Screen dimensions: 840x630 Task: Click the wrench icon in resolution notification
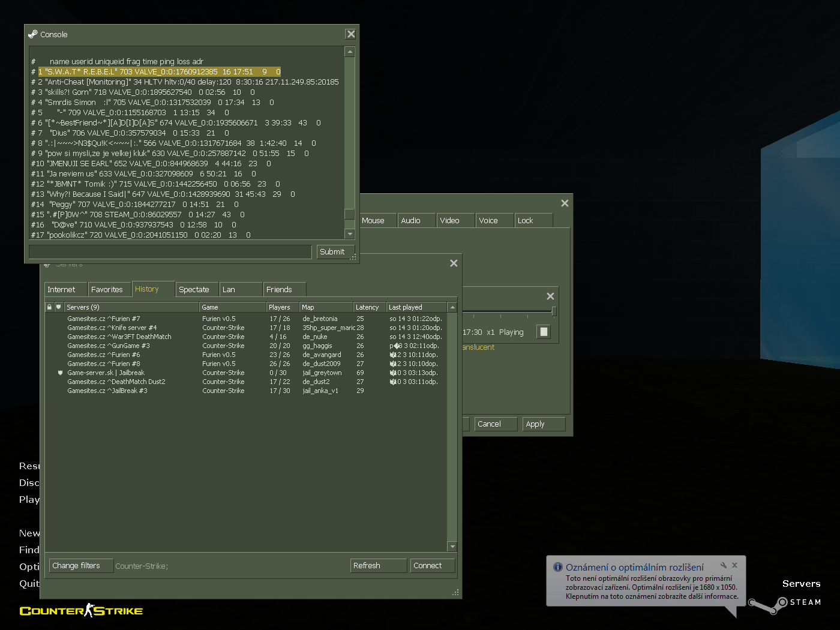click(724, 565)
